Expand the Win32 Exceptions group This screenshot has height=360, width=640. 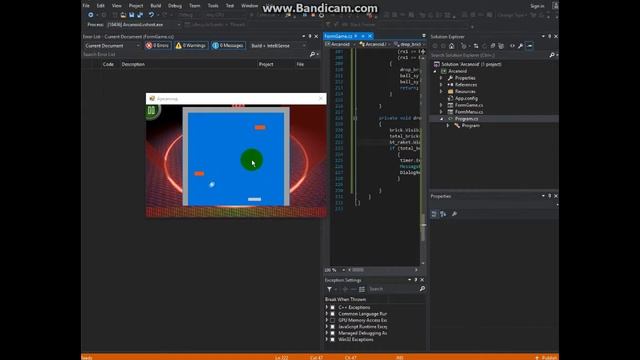(327, 340)
